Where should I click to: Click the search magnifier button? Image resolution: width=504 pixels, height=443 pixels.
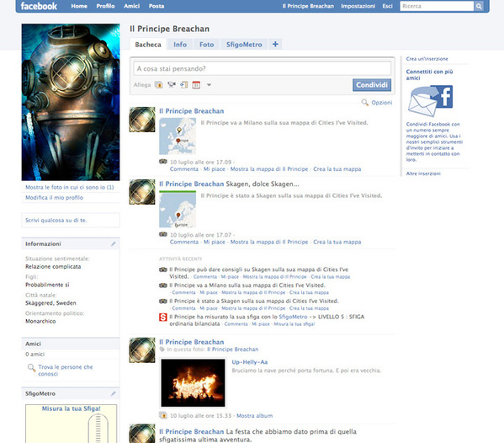pos(479,6)
